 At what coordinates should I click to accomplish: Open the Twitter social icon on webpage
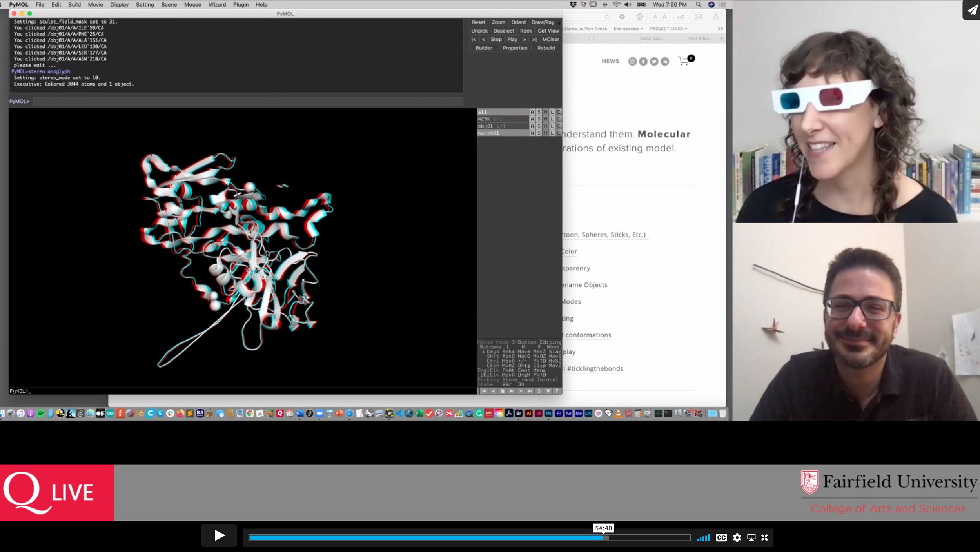654,62
